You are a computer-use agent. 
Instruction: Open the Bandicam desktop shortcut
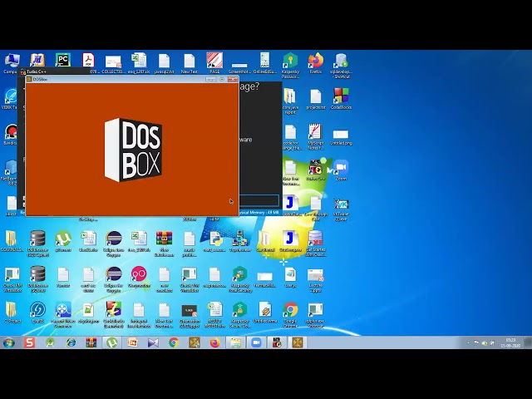11,135
